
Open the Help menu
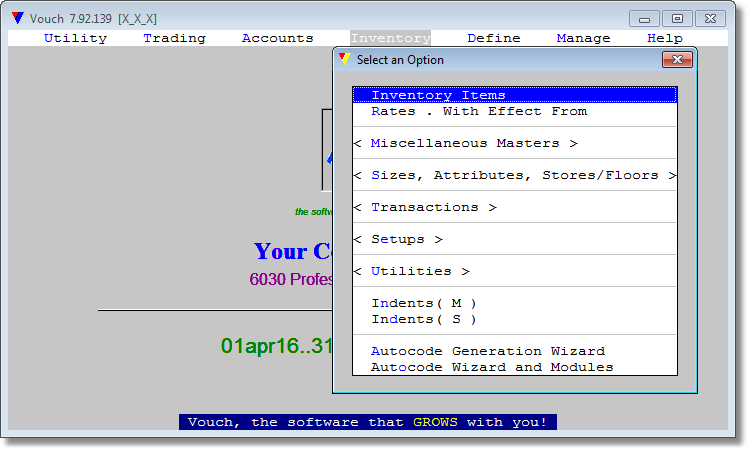pyautogui.click(x=665, y=38)
